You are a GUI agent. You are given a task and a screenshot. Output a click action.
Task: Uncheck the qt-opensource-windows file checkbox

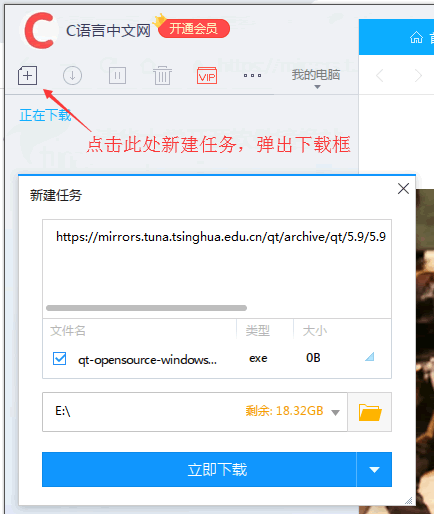[x=60, y=359]
